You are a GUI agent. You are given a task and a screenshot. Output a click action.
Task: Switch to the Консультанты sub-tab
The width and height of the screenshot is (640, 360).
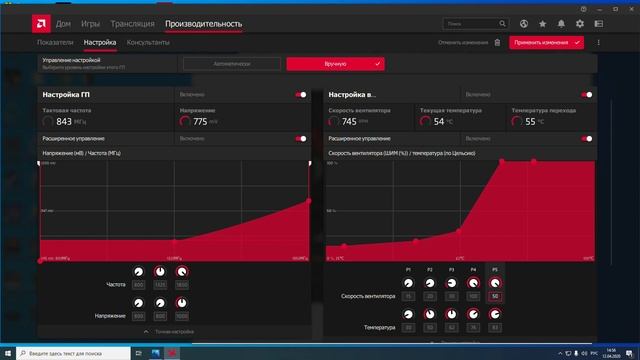coord(148,42)
